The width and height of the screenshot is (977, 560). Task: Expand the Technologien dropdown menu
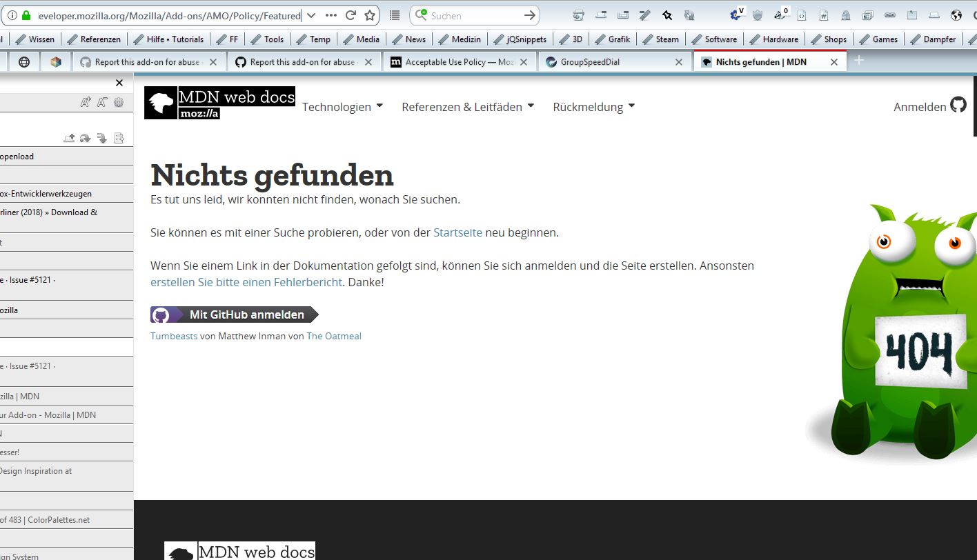342,107
